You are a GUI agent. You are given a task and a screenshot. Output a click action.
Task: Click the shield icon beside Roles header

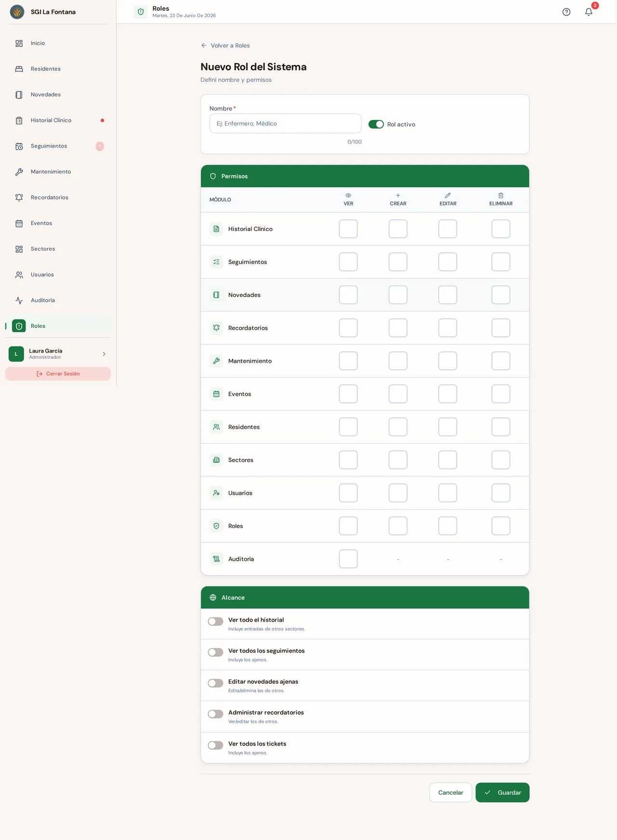(141, 12)
